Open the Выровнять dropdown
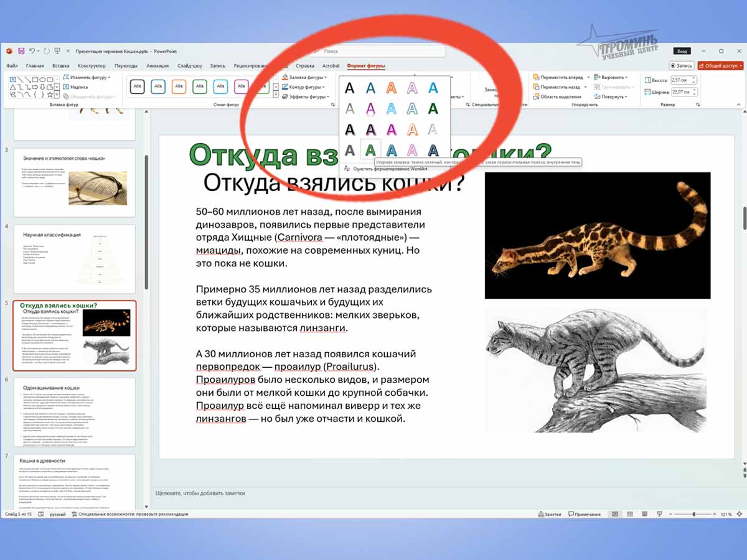This screenshot has height=560, width=747. click(611, 78)
